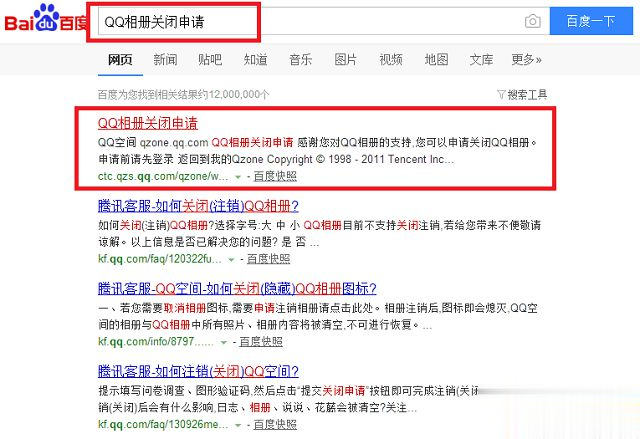Open 百度快照 for kf.qq.com/faq/130926me result
This screenshot has height=439, width=640.
pyautogui.click(x=275, y=424)
